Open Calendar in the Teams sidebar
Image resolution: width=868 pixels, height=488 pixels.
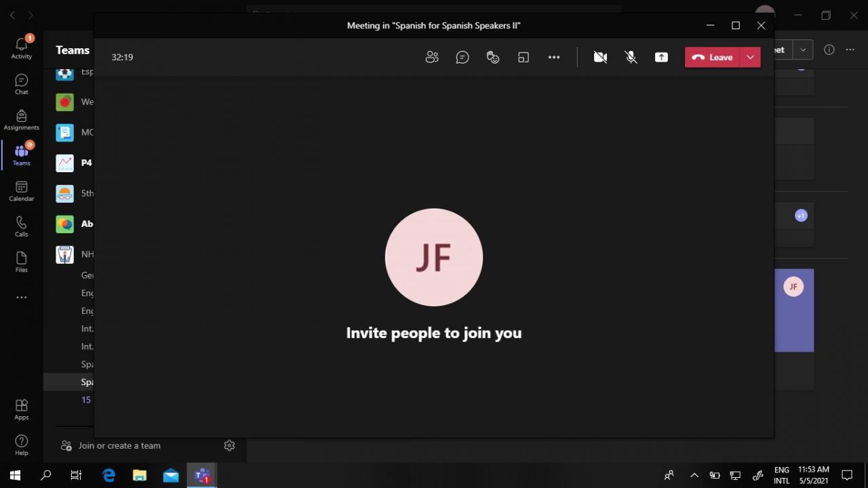[22, 191]
